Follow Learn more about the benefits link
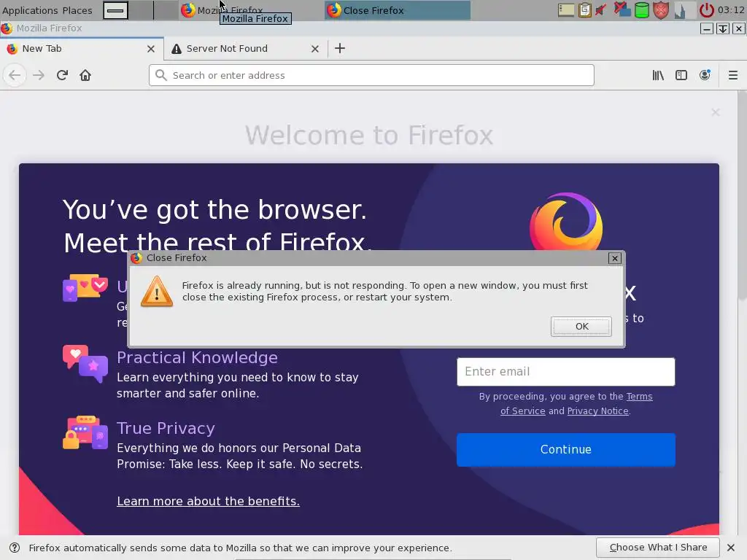The height and width of the screenshot is (560, 747). 208,501
